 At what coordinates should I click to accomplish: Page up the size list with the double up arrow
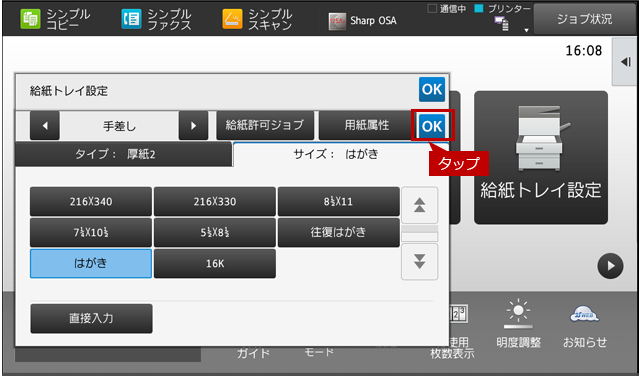pos(420,205)
